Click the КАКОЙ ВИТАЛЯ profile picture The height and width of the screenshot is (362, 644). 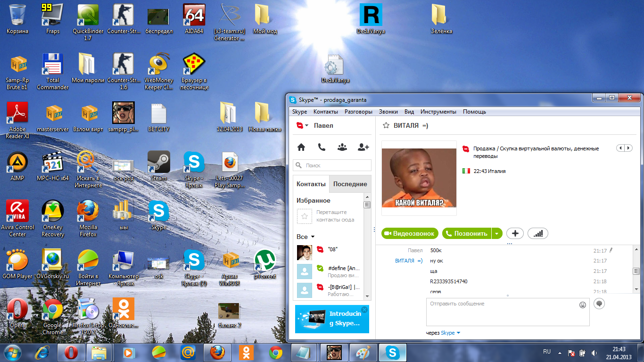[x=419, y=178]
